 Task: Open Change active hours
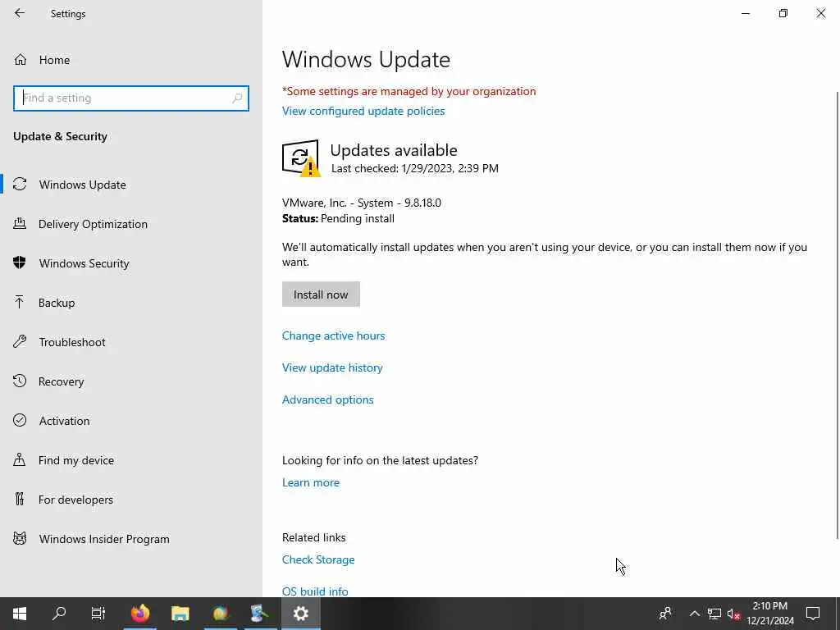(x=333, y=336)
